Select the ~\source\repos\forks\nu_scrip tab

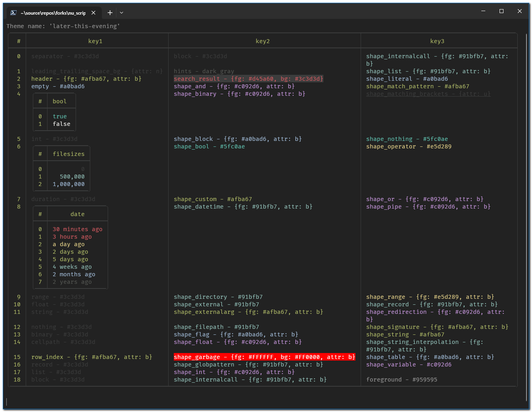click(54, 13)
